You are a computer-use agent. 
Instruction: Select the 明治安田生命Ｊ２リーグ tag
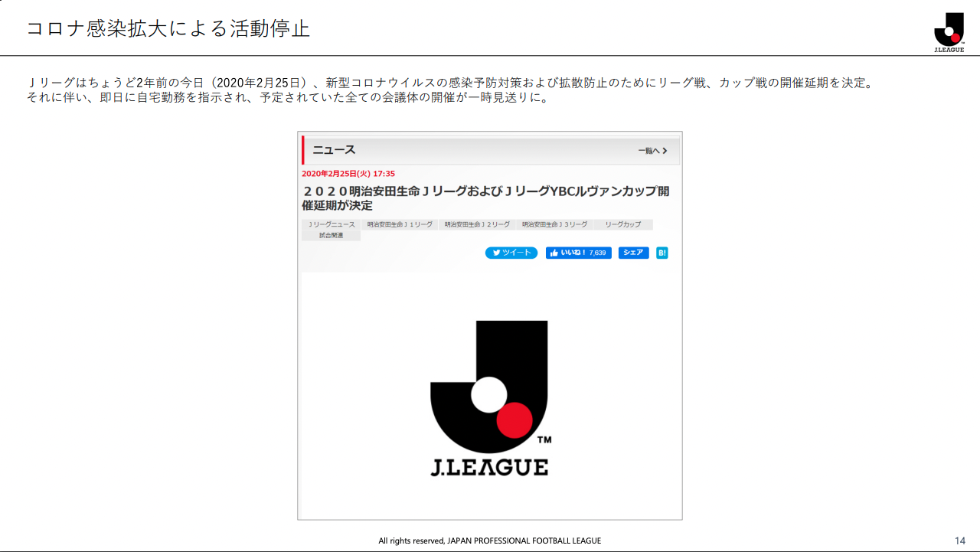[x=477, y=224]
